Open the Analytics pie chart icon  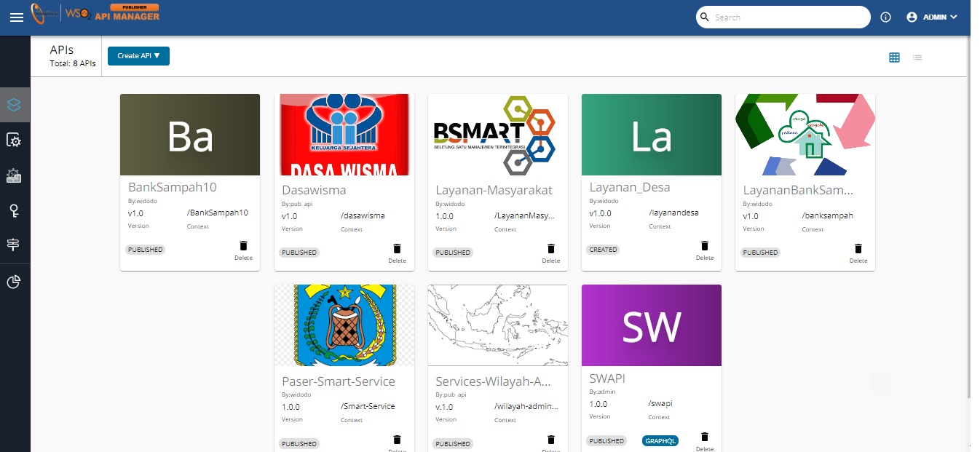14,282
